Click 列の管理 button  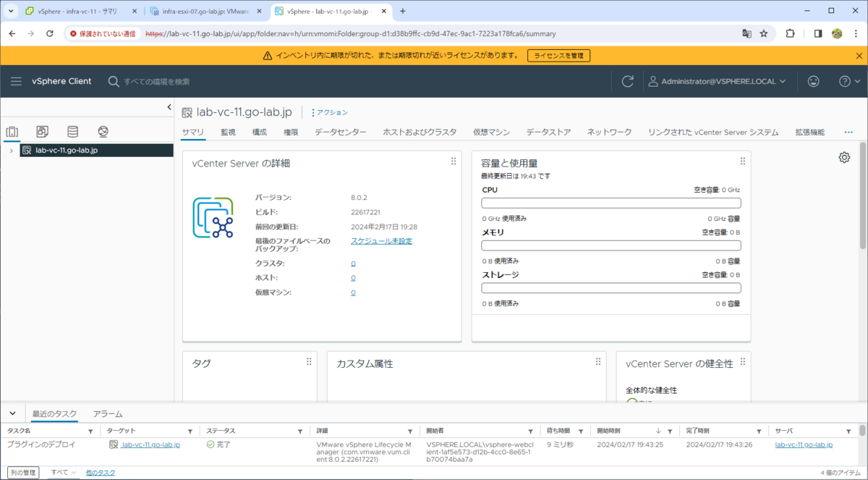tap(23, 472)
